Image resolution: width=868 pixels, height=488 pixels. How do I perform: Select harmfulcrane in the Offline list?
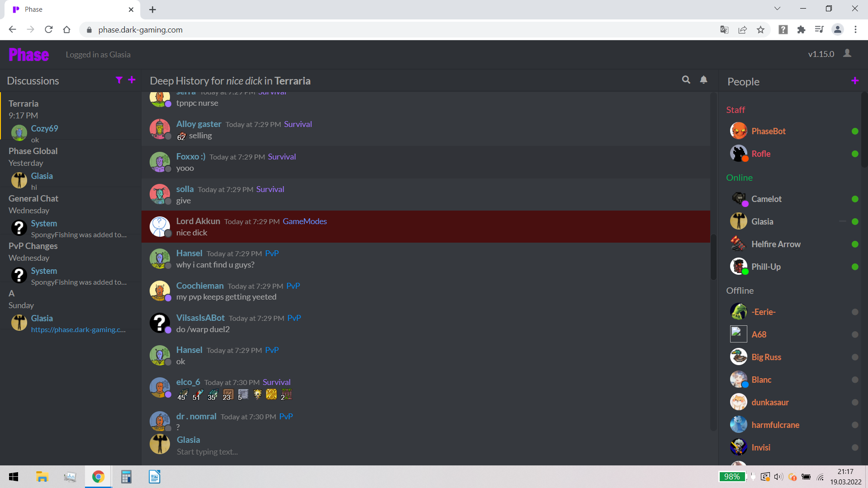(x=775, y=425)
